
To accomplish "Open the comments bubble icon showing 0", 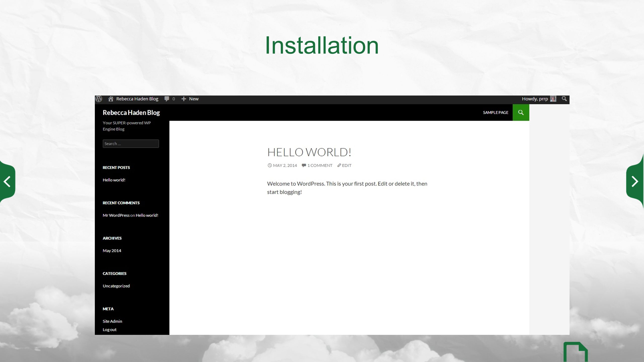I will pyautogui.click(x=170, y=99).
